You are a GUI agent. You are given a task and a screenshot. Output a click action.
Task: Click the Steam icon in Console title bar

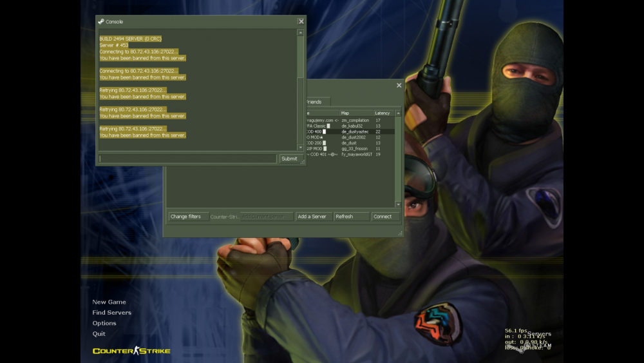pos(101,21)
